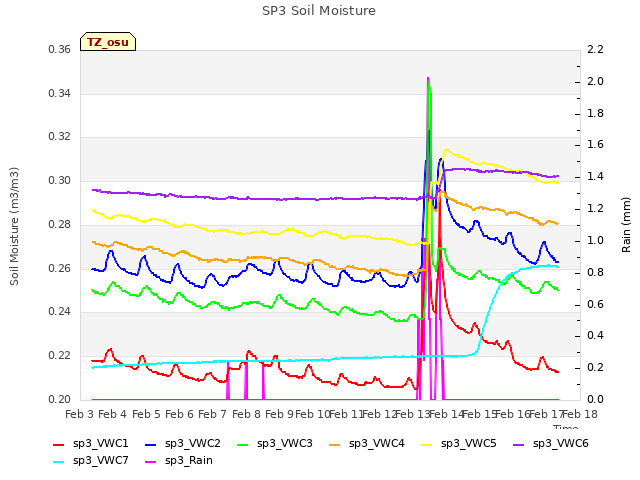This screenshot has height=480, width=640.
Task: Click the sp3_VWC5 legend label
Action: pos(469,443)
